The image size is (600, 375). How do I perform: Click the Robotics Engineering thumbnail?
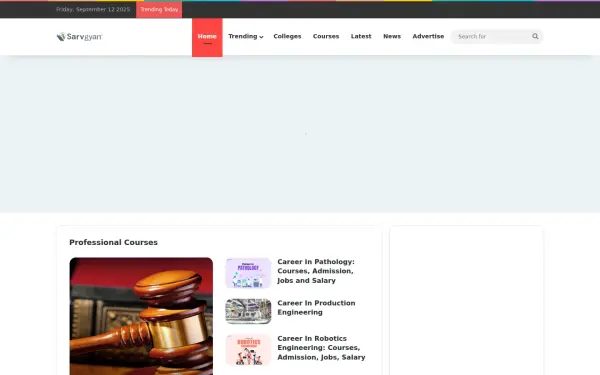pos(248,350)
